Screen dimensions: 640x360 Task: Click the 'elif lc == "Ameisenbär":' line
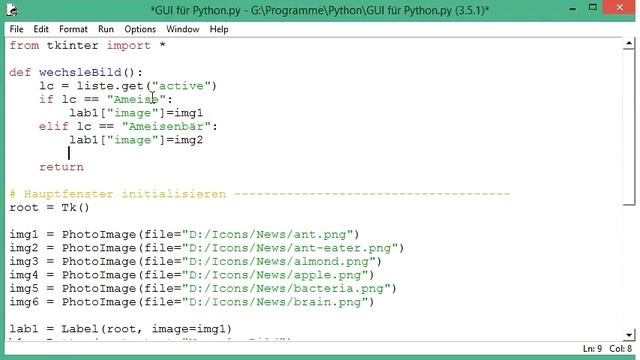[129, 126]
